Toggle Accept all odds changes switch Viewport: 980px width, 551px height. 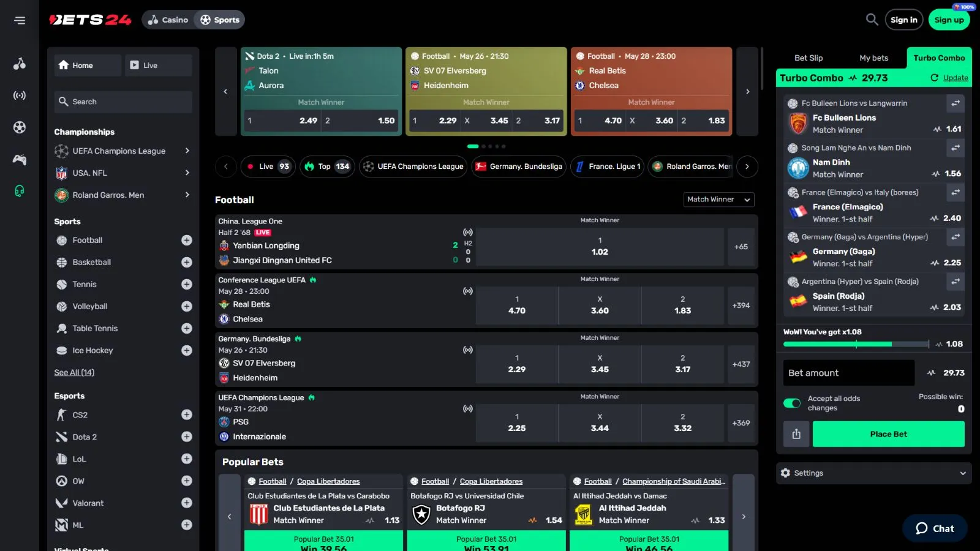792,403
